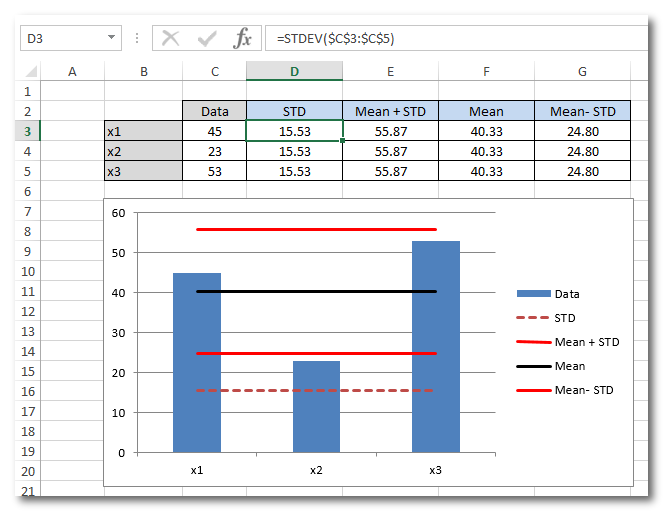Select column G header
The width and height of the screenshot is (663, 511).
click(x=582, y=71)
